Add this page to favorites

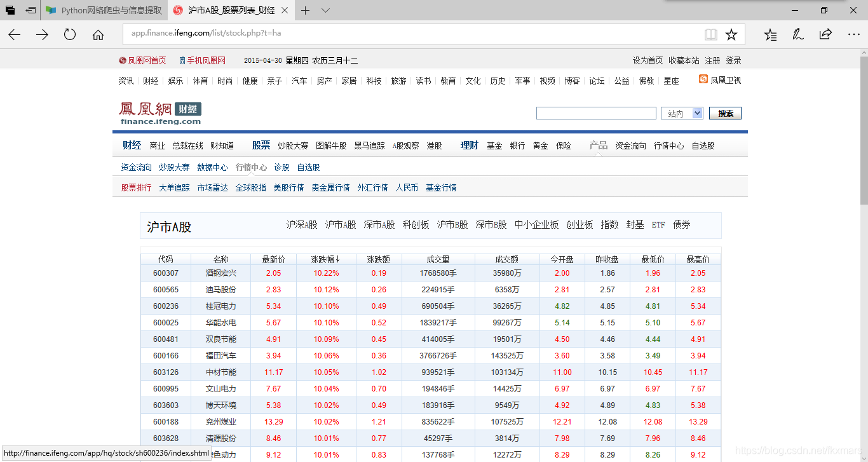pos(731,35)
